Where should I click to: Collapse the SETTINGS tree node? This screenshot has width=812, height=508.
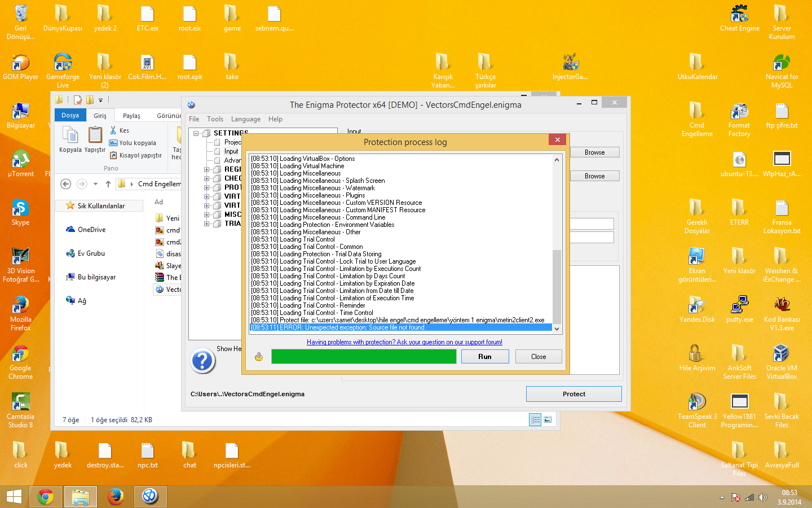pyautogui.click(x=197, y=133)
